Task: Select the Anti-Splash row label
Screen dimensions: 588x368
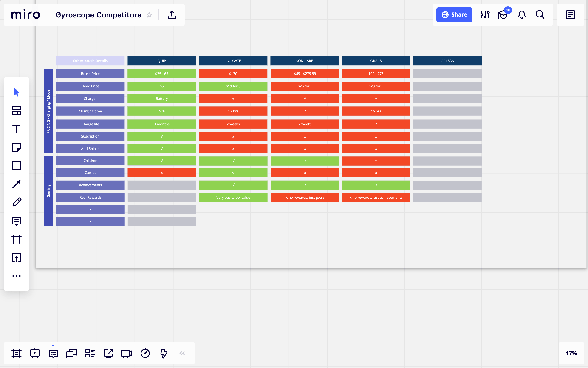Action: (90, 149)
